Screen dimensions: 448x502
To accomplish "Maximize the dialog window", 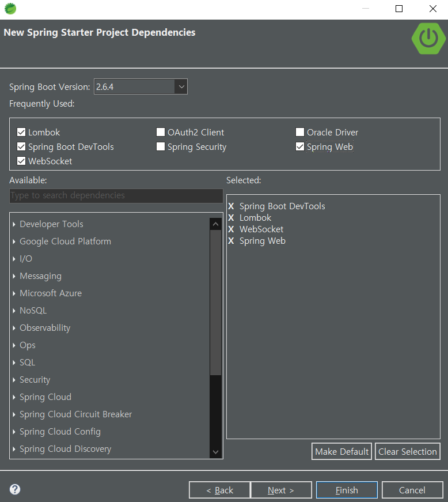I will 398,9.
